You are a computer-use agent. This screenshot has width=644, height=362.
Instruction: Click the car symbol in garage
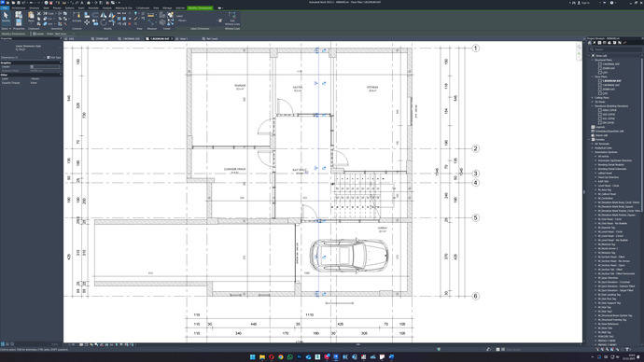click(x=349, y=256)
